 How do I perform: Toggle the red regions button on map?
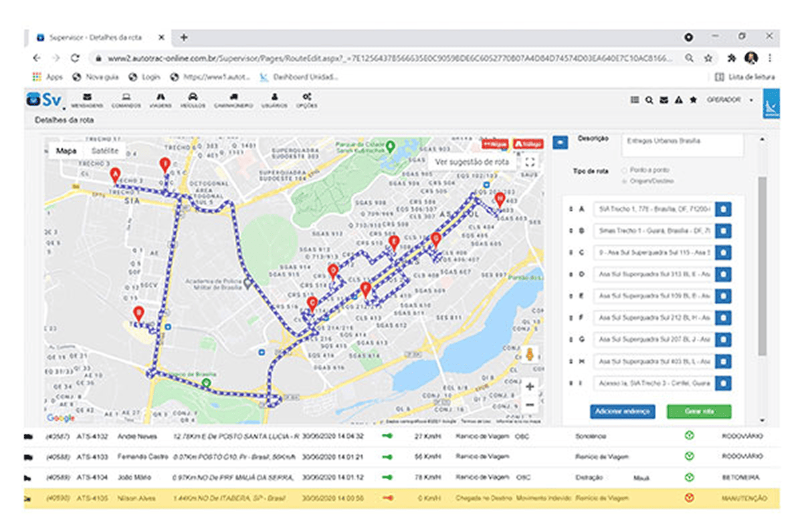click(x=495, y=144)
